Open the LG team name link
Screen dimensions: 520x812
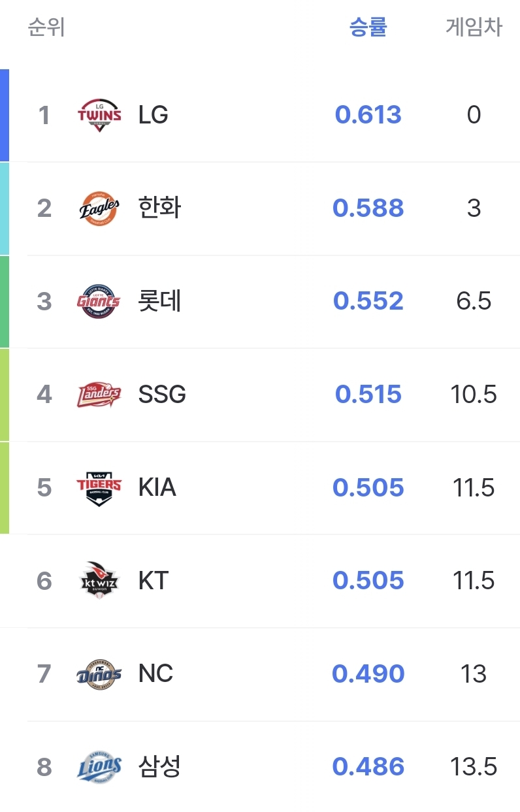point(154,115)
